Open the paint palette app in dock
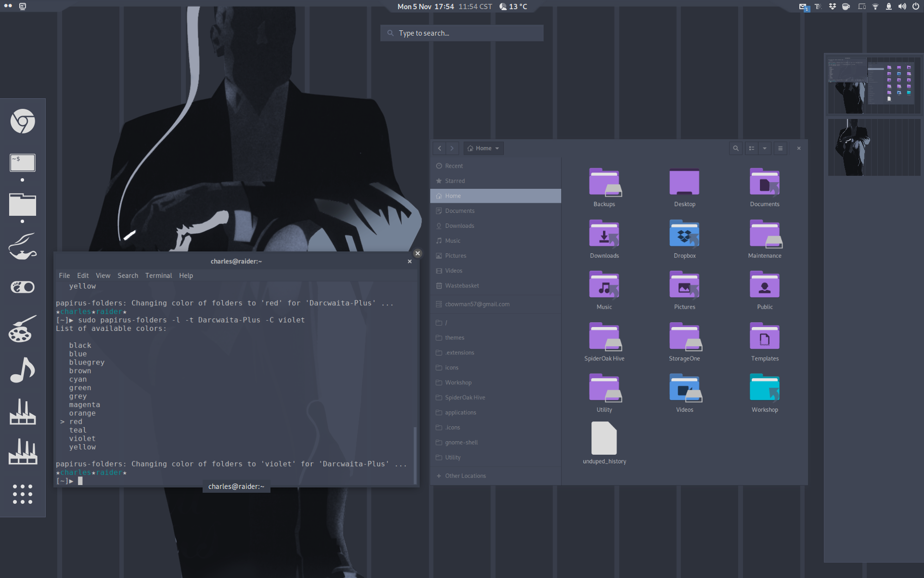 [x=23, y=329]
